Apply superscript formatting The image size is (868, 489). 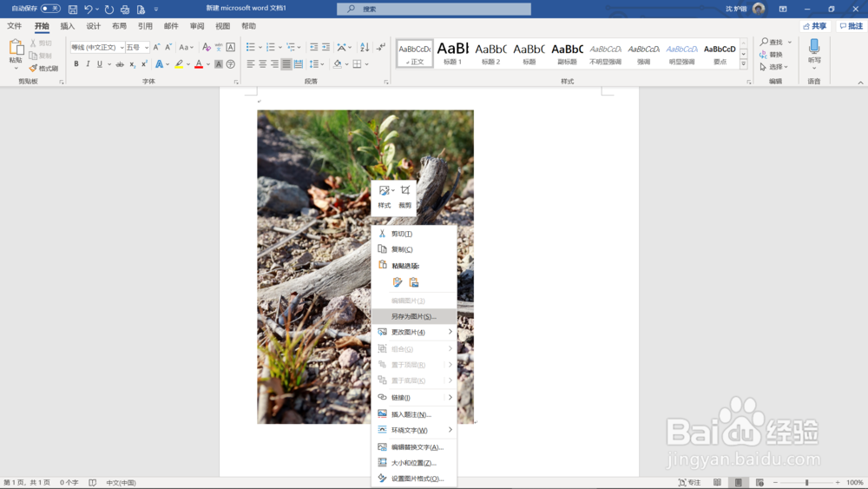pyautogui.click(x=144, y=64)
